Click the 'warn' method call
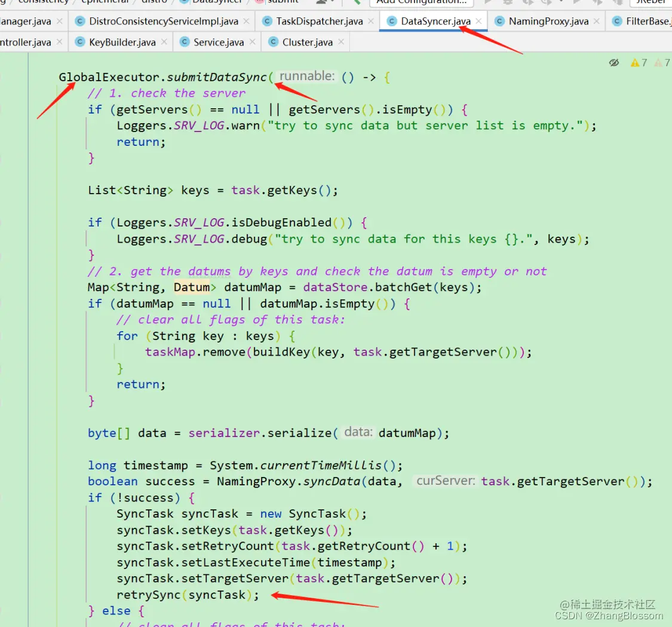Screen dimensions: 672x627 [246, 126]
